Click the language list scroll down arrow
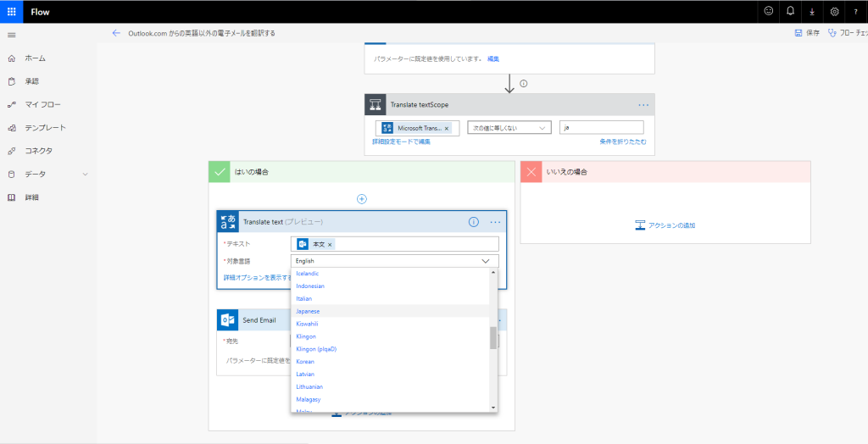This screenshot has width=868, height=444. (493, 408)
